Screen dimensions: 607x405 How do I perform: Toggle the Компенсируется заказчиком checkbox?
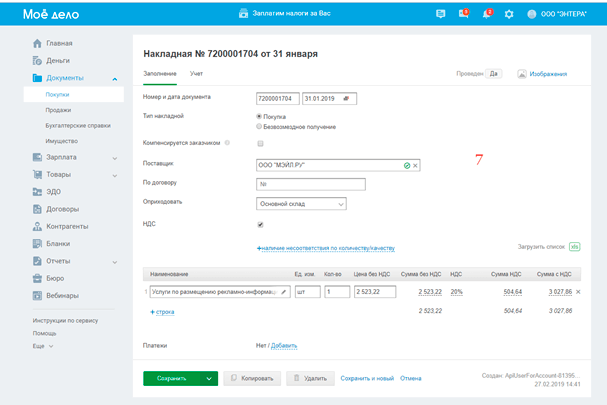pyautogui.click(x=260, y=143)
